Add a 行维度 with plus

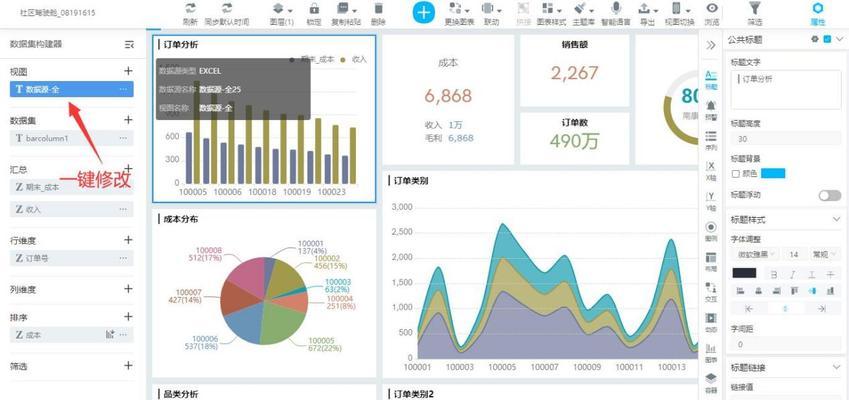click(128, 240)
